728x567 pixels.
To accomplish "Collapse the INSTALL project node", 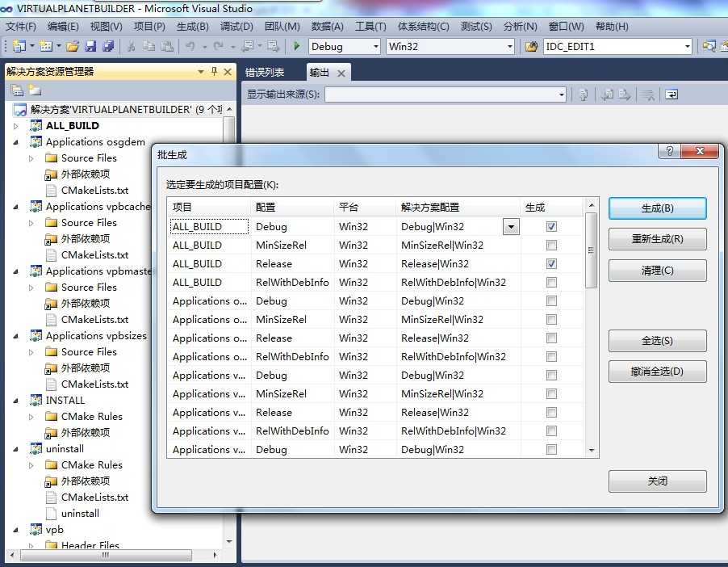I will (x=16, y=401).
